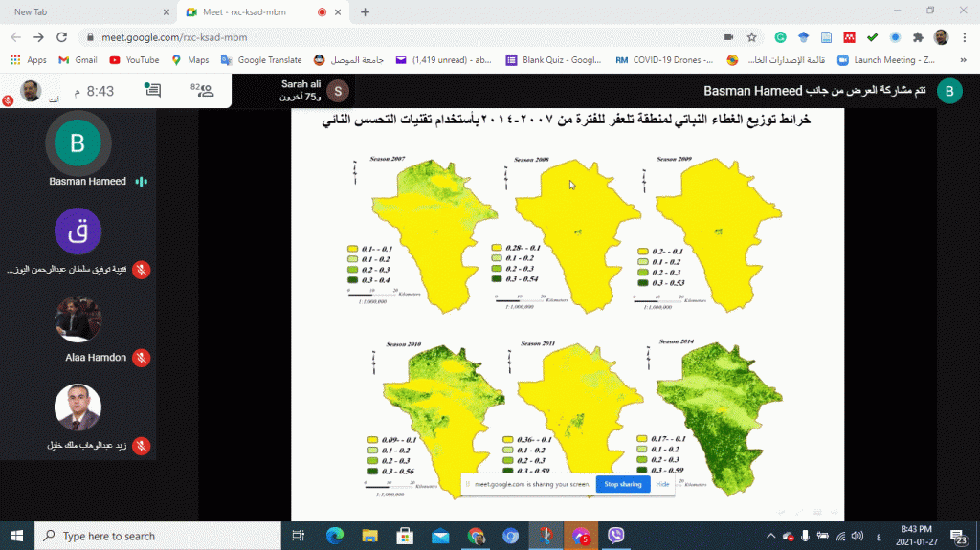Open Windows Task View
This screenshot has width=980, height=550.
[298, 536]
